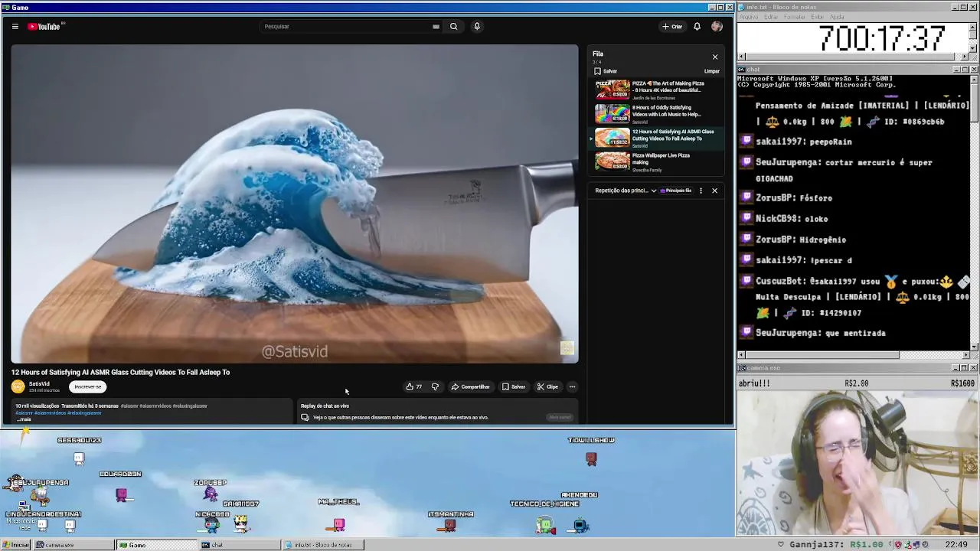Open the YouTube hamburger guide menu
The height and width of the screenshot is (551, 980).
tap(15, 26)
